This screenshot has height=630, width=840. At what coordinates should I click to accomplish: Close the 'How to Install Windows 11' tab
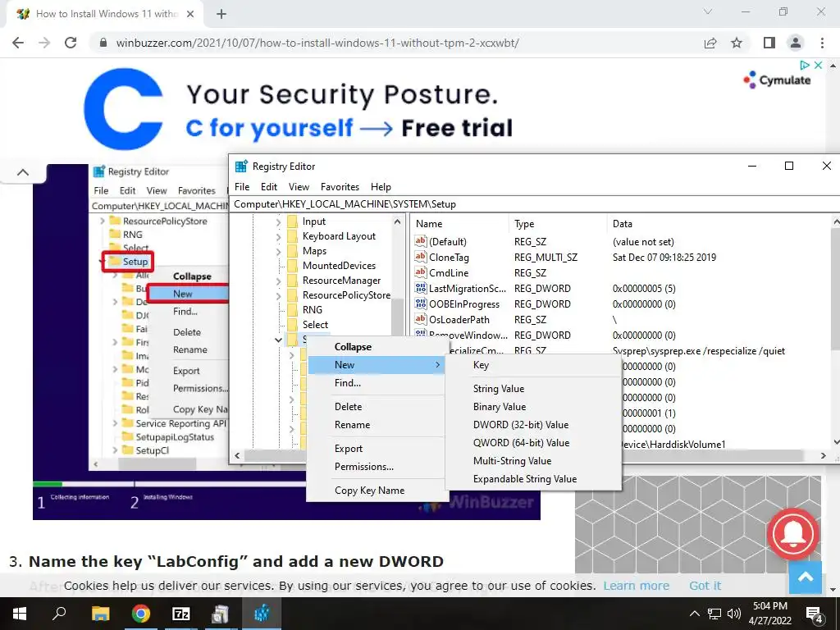(x=190, y=14)
